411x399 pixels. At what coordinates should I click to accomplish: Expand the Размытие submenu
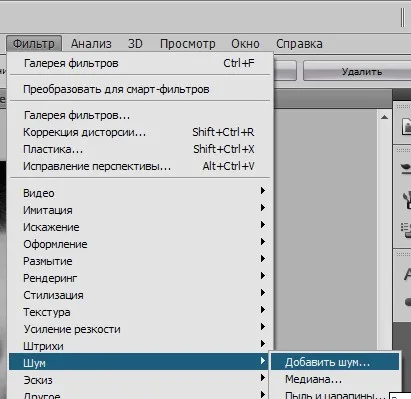(x=140, y=261)
